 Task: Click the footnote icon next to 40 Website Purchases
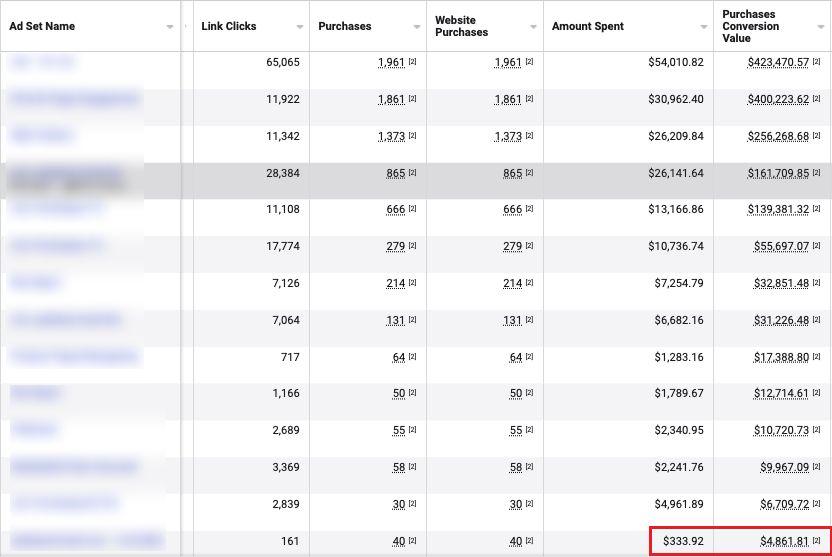pos(529,542)
